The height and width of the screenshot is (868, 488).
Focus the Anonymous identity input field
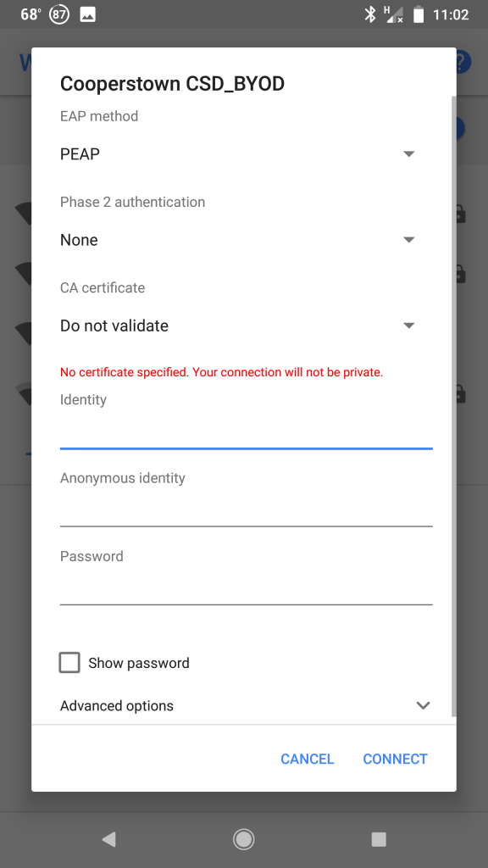247,509
